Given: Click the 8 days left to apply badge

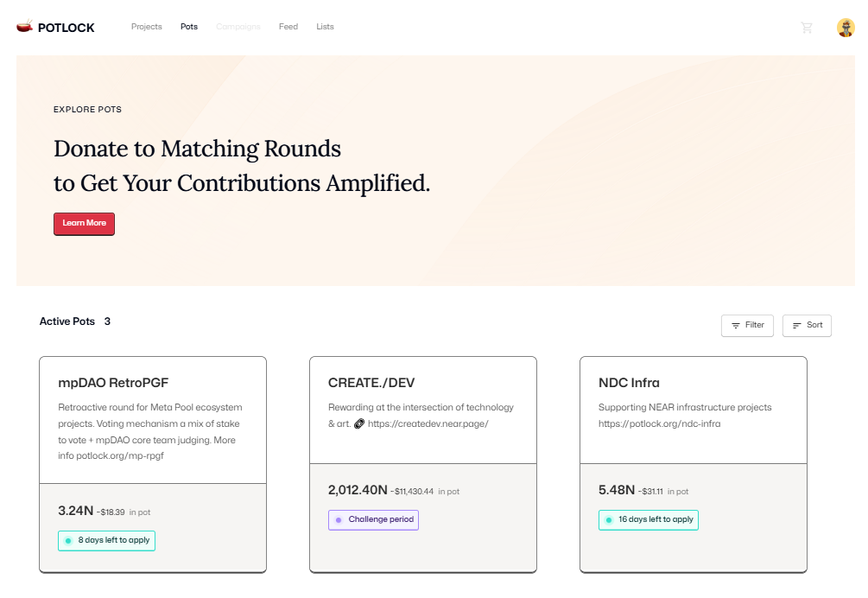Looking at the screenshot, I should point(106,541).
